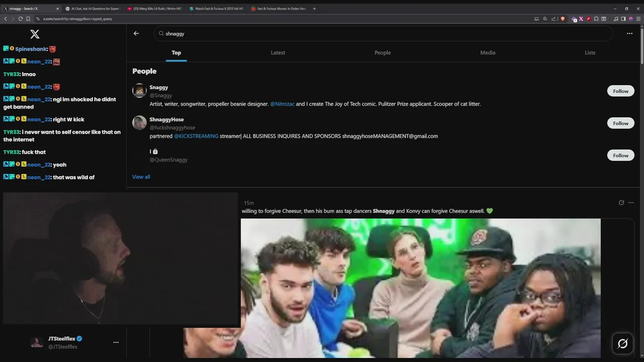Open the browser hamburger main menu
This screenshot has height=362, width=644.
[x=638, y=19]
